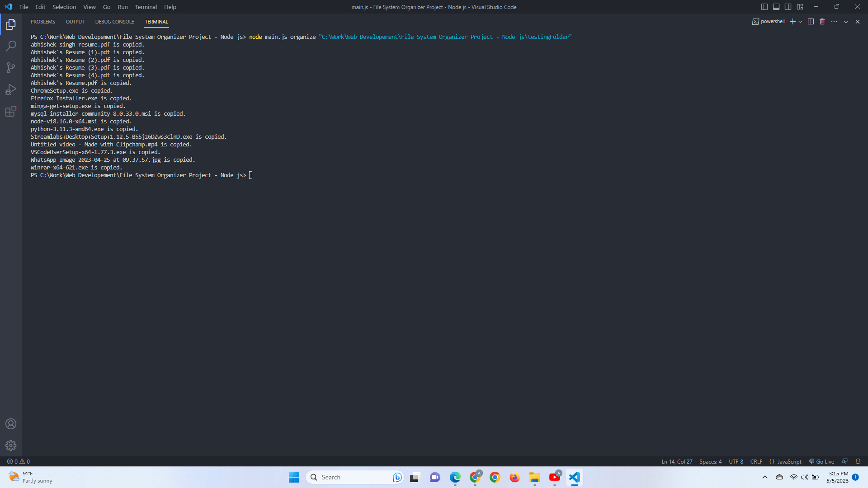Click 'python-3.11.3-amd64.exe is copied.' line
This screenshot has width=868, height=488.
point(85,129)
